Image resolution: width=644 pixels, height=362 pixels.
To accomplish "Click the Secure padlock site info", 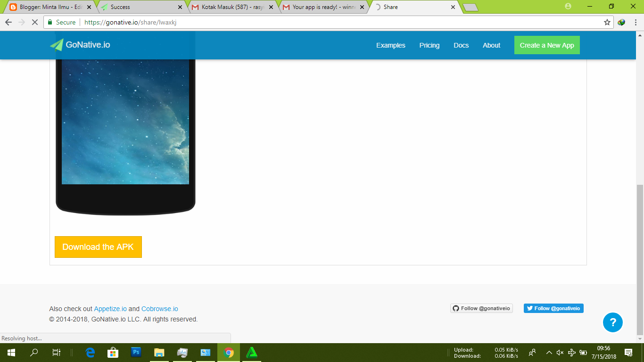I will [62, 22].
